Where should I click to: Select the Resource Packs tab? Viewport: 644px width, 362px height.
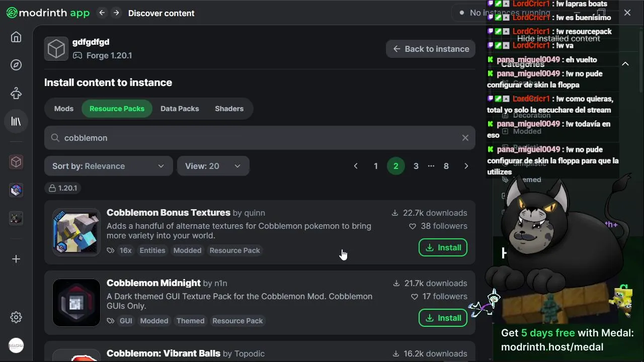[117, 109]
